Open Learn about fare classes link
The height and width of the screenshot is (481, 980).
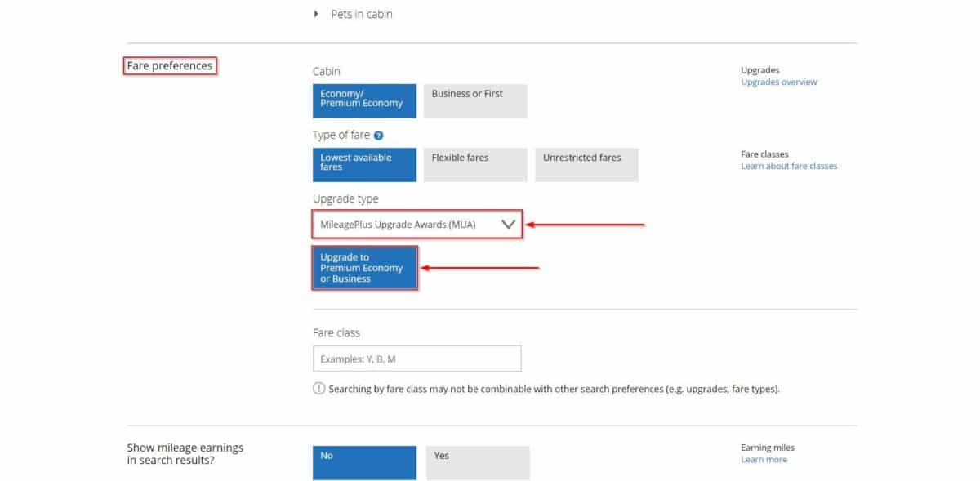(x=788, y=167)
